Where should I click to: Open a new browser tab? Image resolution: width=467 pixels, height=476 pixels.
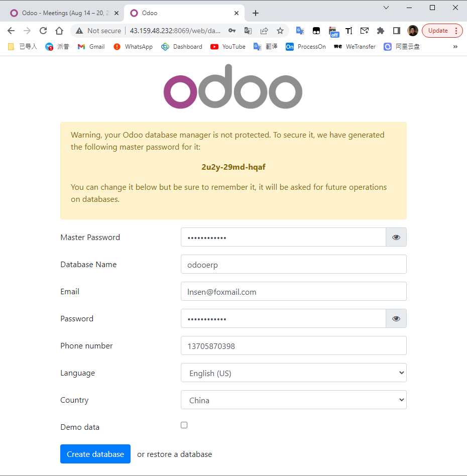tap(256, 13)
